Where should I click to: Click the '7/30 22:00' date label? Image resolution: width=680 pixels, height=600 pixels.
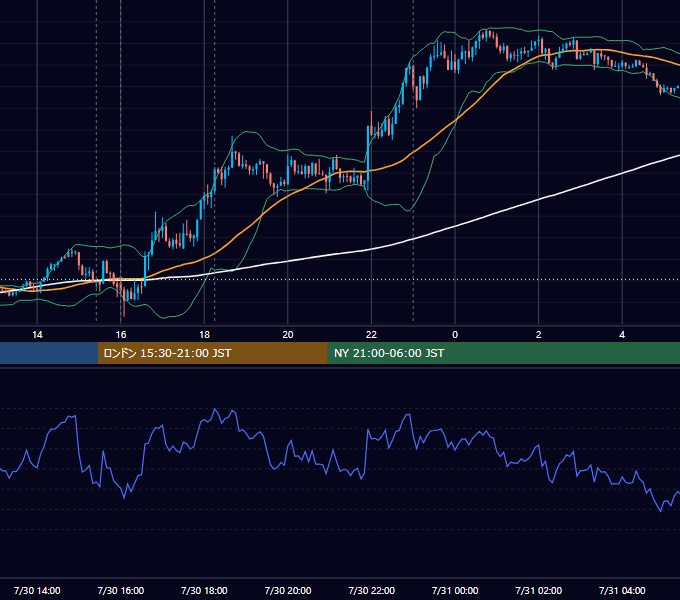372,590
